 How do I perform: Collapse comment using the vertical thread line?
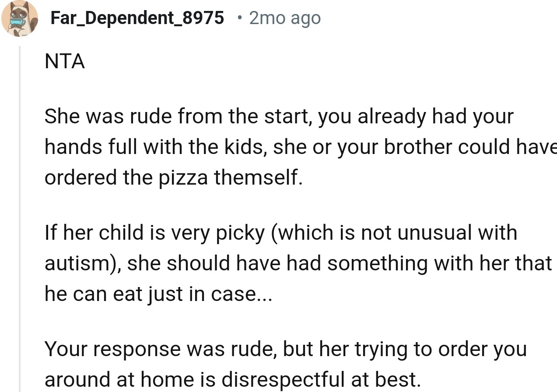(x=19, y=219)
